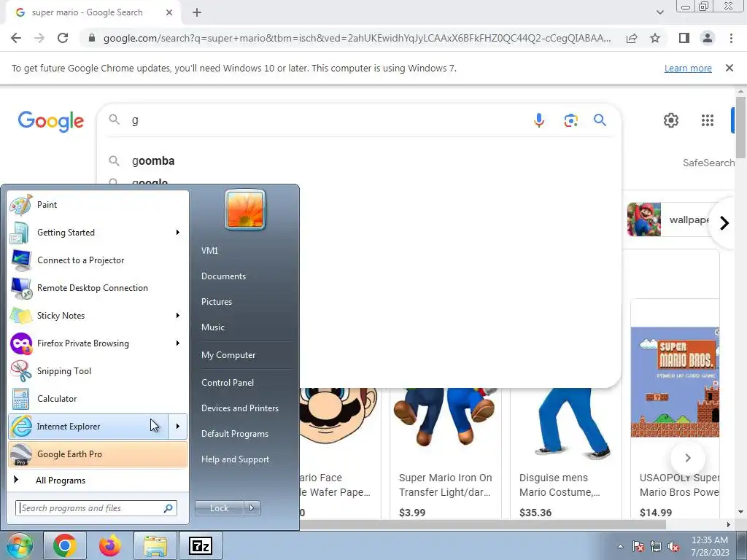This screenshot has height=560, width=747.
Task: Open Google Lens image search
Action: [570, 120]
